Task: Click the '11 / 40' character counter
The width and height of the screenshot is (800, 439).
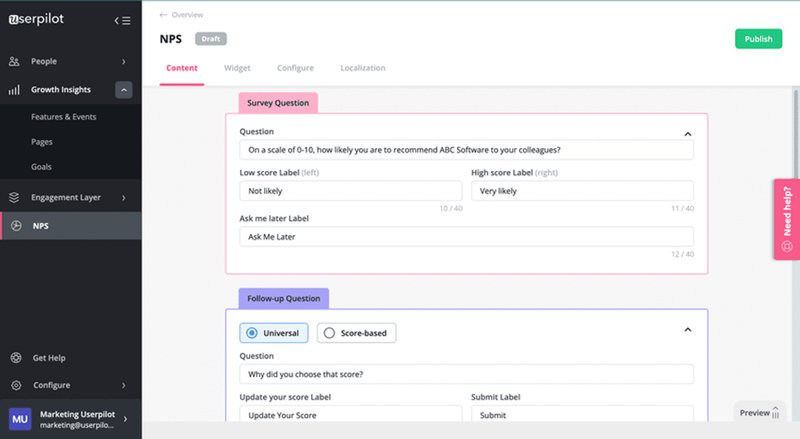Action: point(682,208)
